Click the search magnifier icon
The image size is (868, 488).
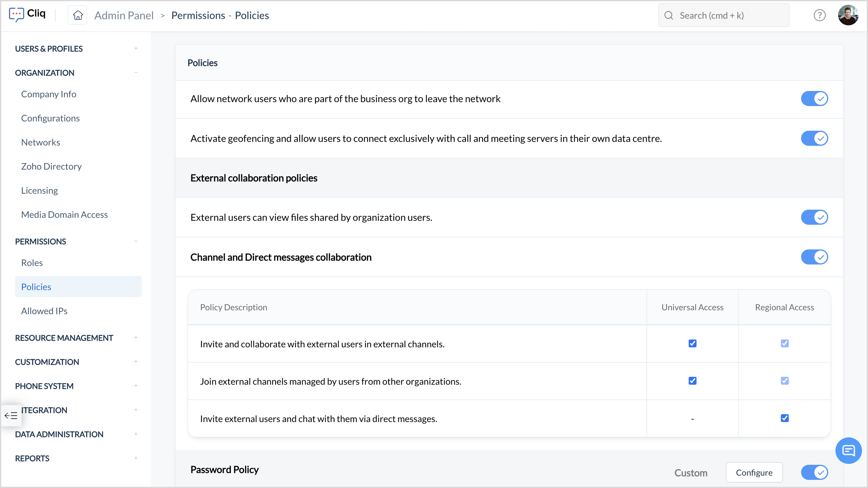coord(669,15)
